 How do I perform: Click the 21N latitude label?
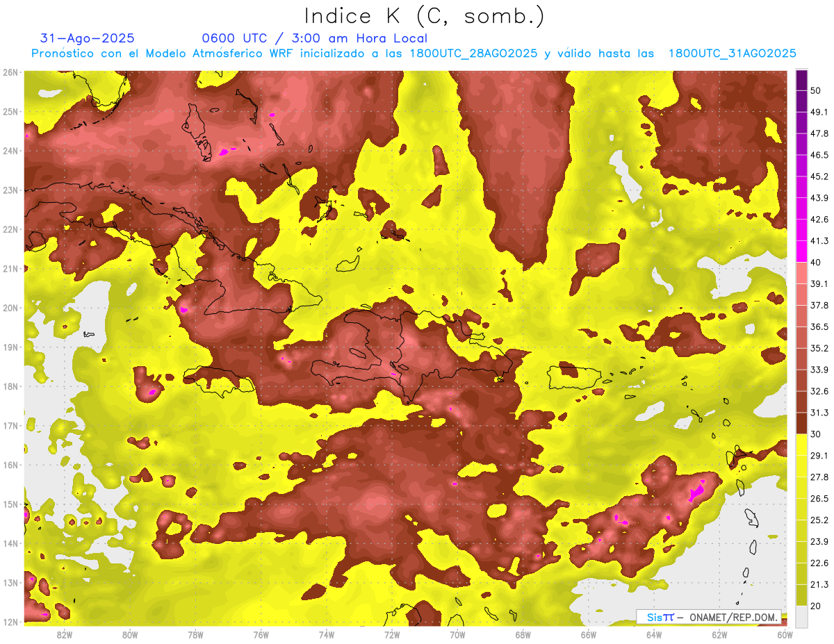pos(10,269)
